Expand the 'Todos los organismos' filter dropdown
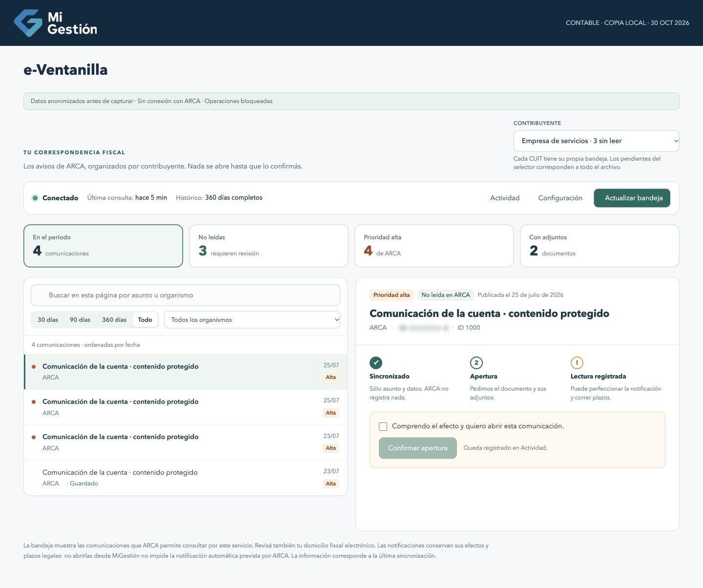The height and width of the screenshot is (588, 703). (x=252, y=320)
